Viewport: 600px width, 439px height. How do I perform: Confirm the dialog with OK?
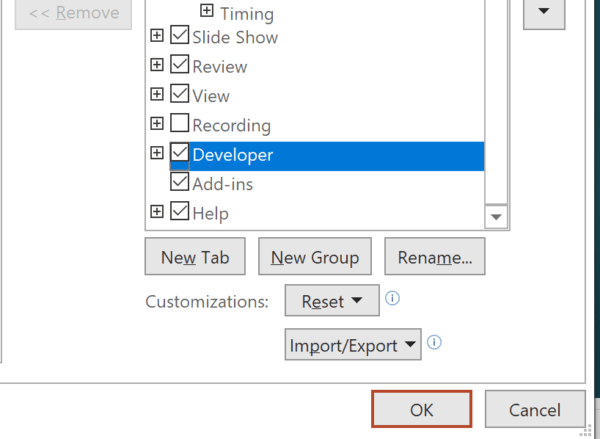(421, 409)
